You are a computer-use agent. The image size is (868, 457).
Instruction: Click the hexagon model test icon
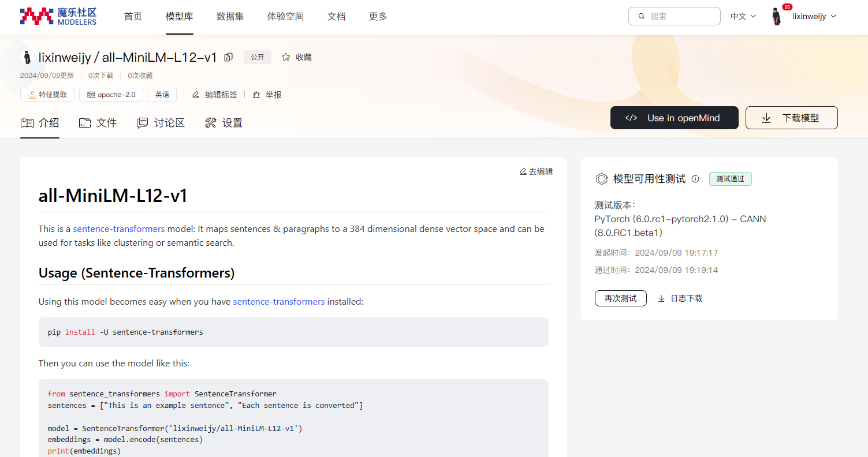coord(601,179)
